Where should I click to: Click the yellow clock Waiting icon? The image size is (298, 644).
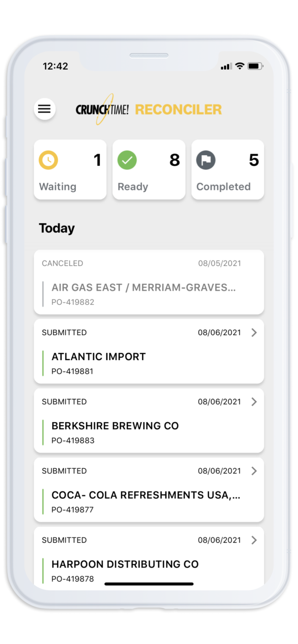48,160
